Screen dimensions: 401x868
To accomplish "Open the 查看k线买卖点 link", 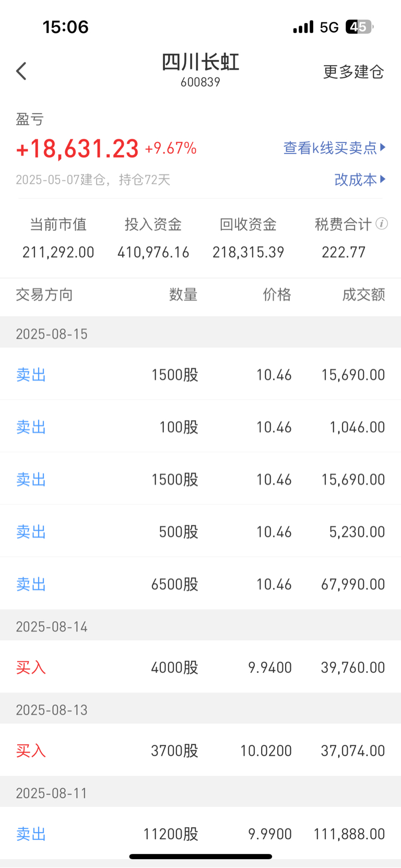I will point(334,148).
